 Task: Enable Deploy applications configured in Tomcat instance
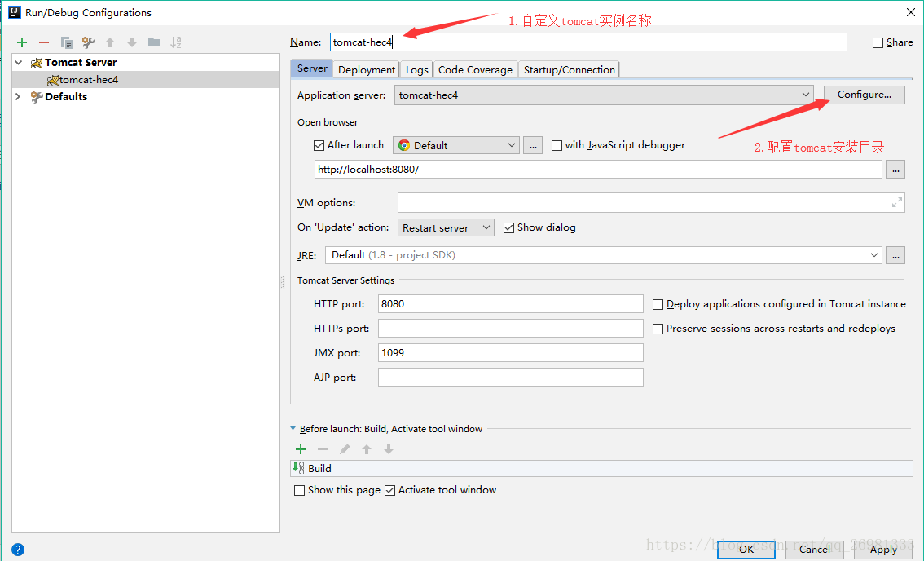click(x=658, y=304)
